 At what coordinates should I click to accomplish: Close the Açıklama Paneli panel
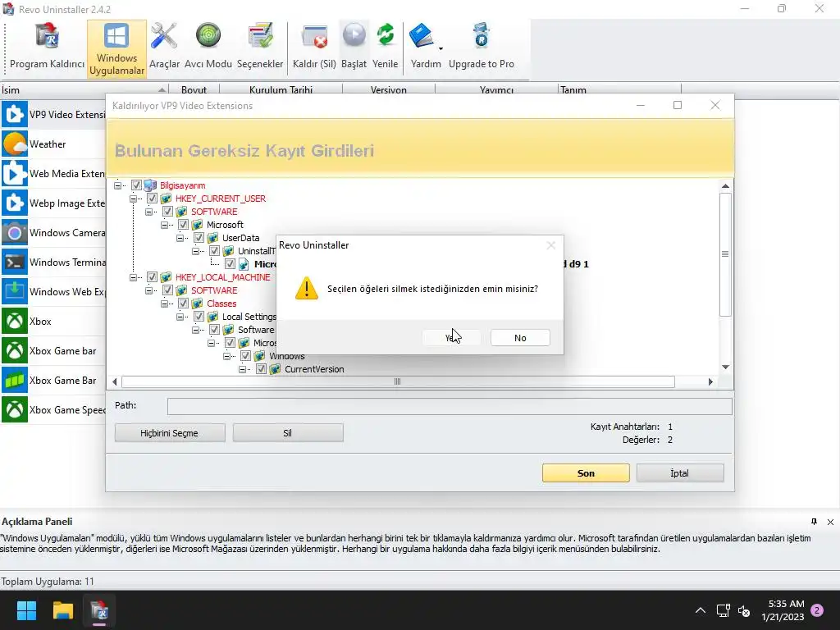click(x=830, y=522)
